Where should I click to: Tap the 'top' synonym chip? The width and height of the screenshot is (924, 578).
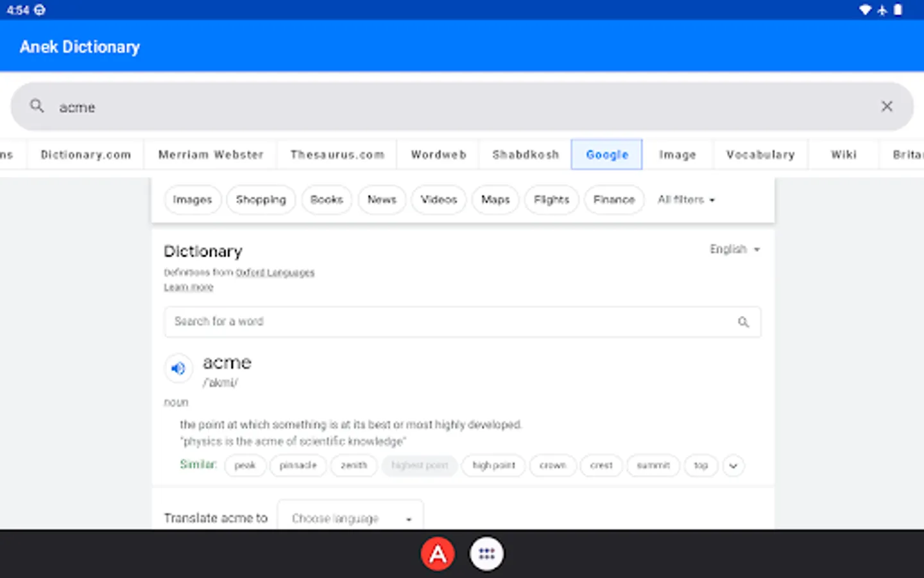701,466
